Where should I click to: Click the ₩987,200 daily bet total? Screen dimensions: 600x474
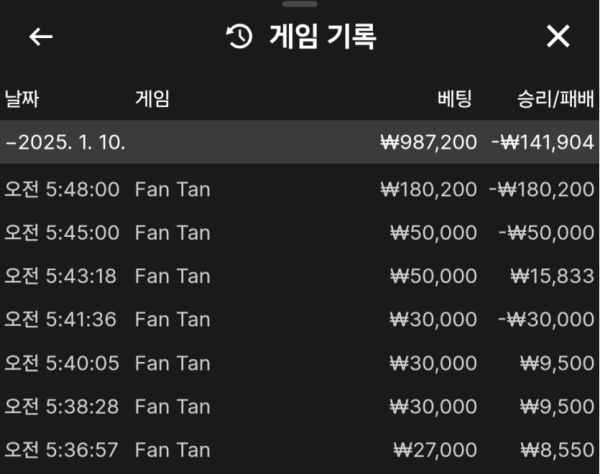(429, 142)
